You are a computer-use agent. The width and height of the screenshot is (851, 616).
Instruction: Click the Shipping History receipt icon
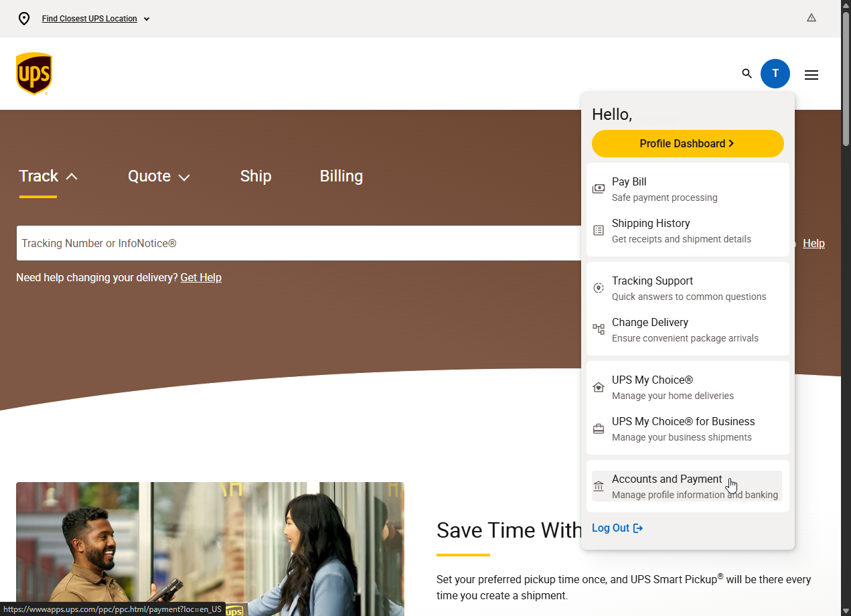coord(598,230)
